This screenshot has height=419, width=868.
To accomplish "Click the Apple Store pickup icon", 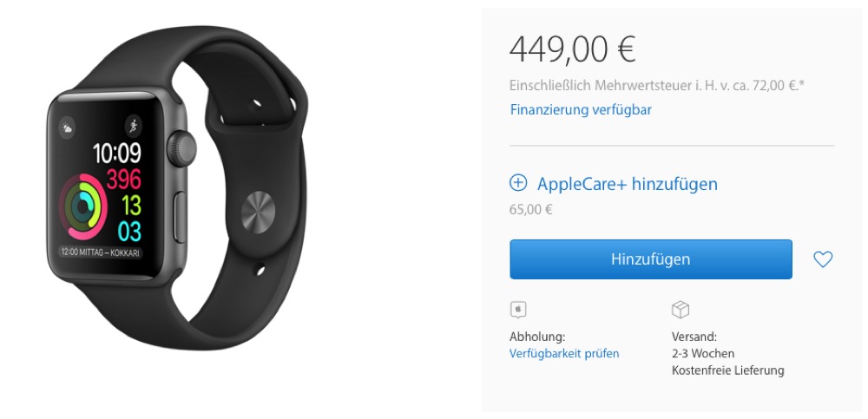I will tap(518, 310).
